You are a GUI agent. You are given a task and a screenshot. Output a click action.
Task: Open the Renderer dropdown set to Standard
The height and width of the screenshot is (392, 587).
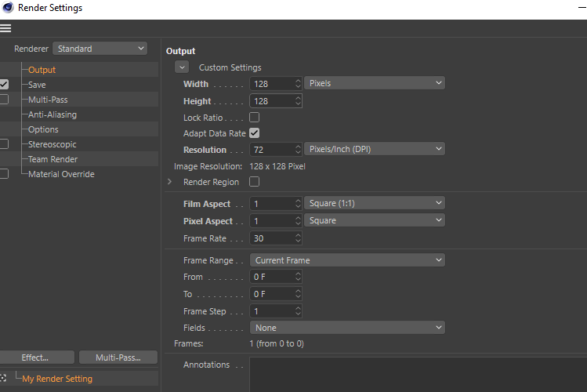click(100, 49)
